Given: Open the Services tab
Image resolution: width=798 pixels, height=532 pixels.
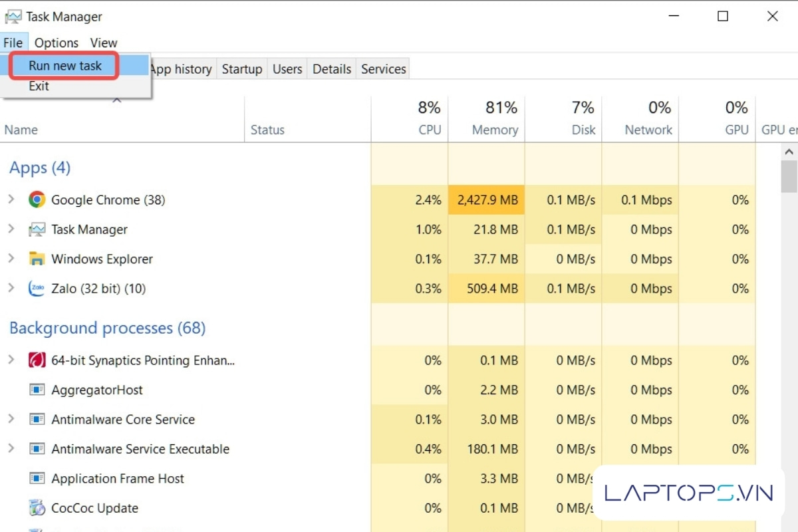Looking at the screenshot, I should pos(383,69).
